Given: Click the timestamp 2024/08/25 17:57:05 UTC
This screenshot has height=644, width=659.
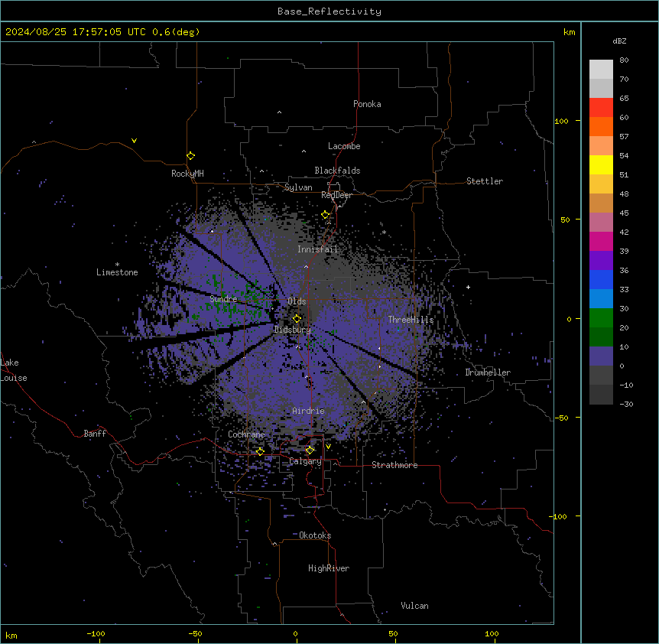Looking at the screenshot, I should 76,32.
